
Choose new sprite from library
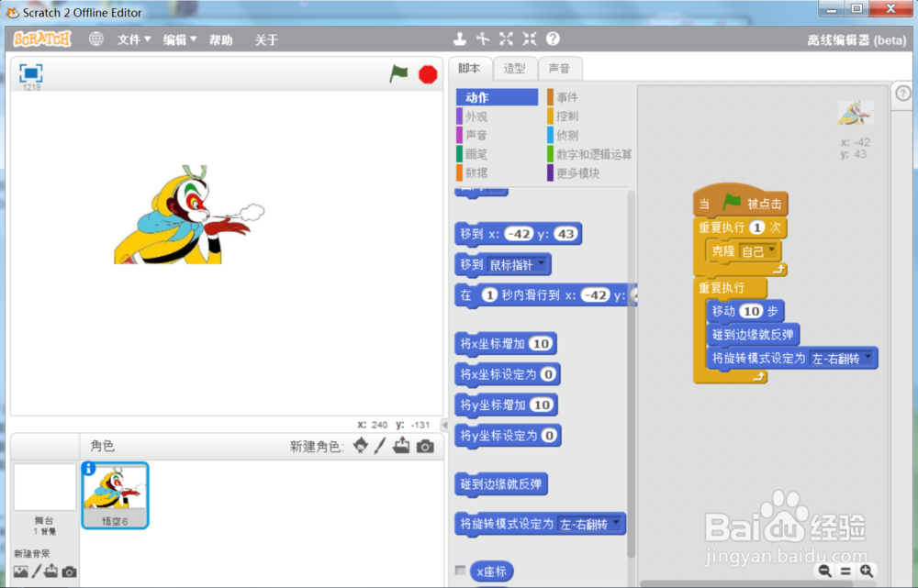[x=361, y=446]
